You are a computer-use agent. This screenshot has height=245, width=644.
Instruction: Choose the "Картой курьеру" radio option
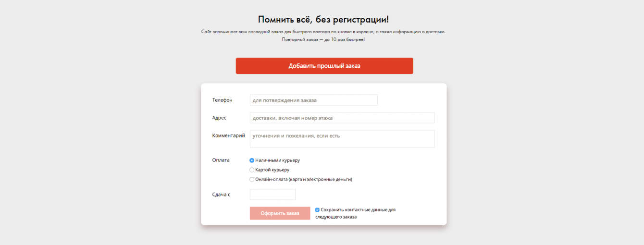coord(252,170)
